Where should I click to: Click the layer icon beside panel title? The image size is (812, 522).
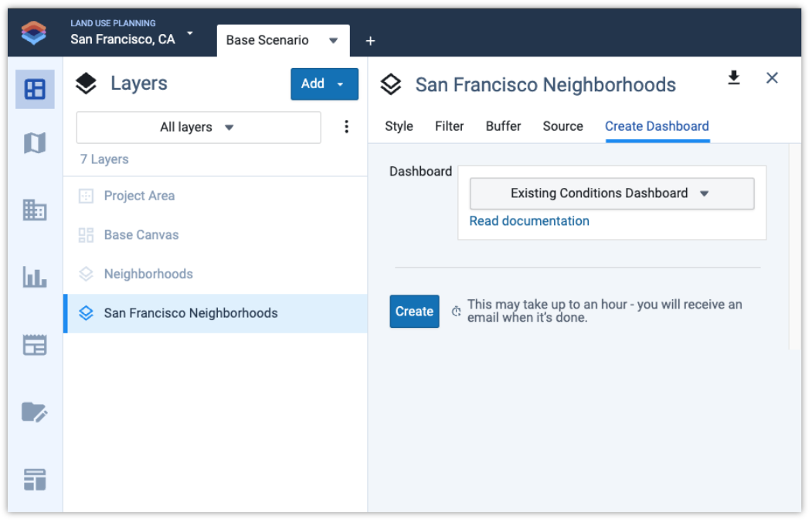[x=391, y=84]
